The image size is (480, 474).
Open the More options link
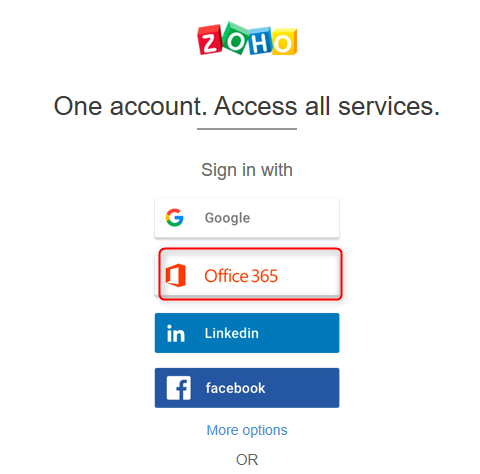coord(247,430)
